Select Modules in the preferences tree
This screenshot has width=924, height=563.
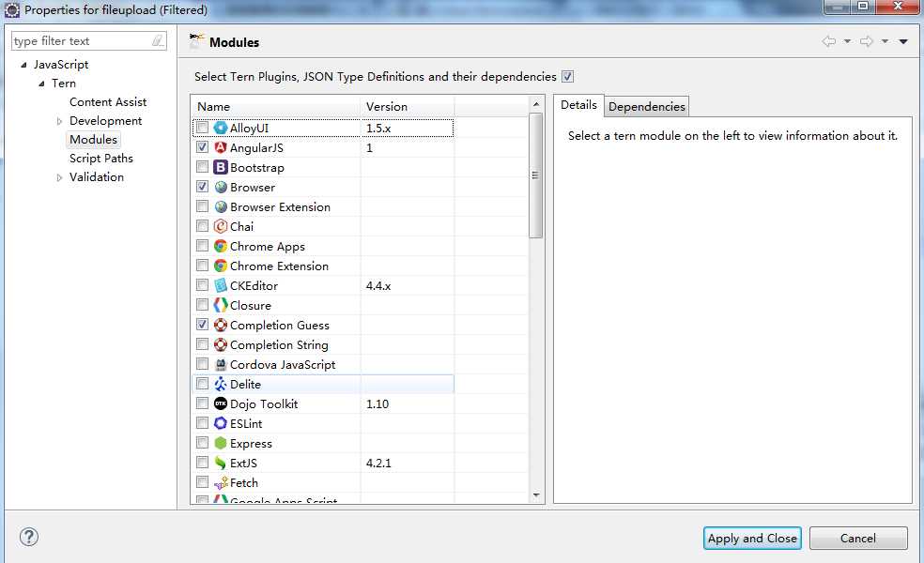[x=93, y=140]
